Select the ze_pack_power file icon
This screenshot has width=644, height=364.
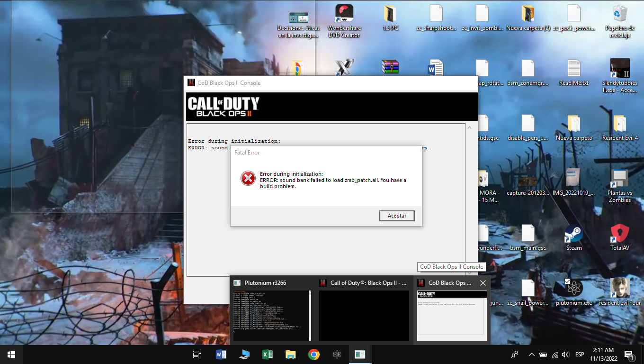click(574, 18)
